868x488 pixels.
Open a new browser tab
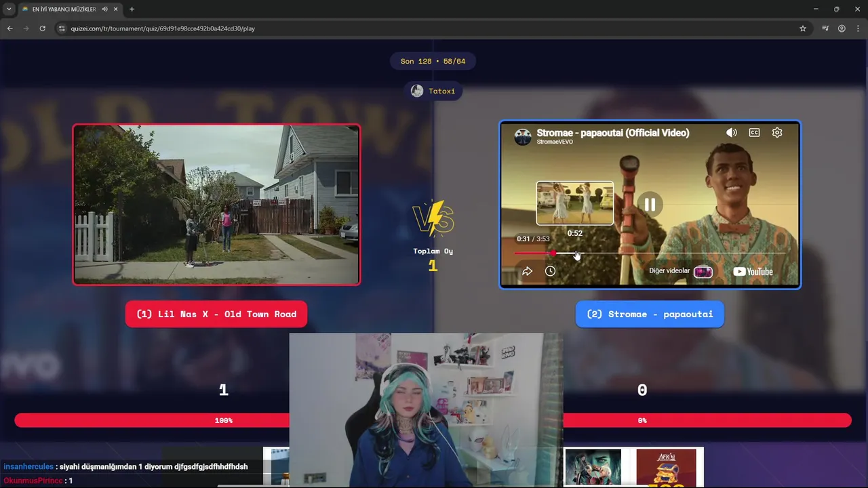[132, 9]
